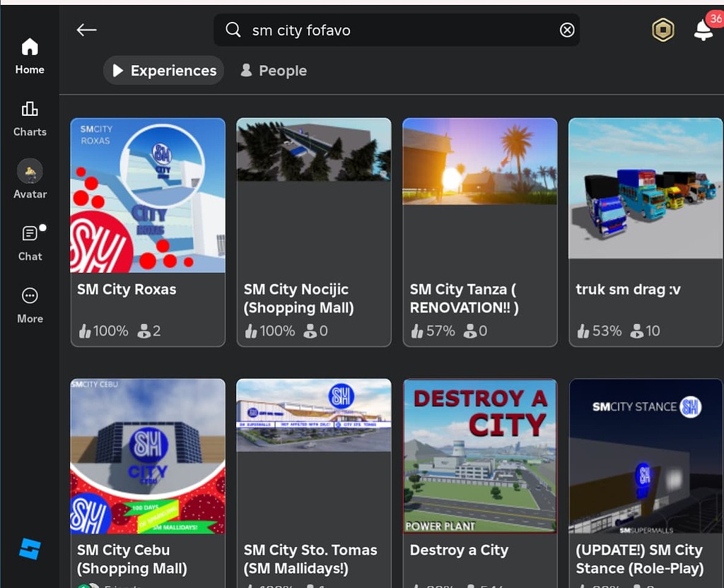Select the Experiences filter
This screenshot has width=724, height=588.
click(163, 70)
